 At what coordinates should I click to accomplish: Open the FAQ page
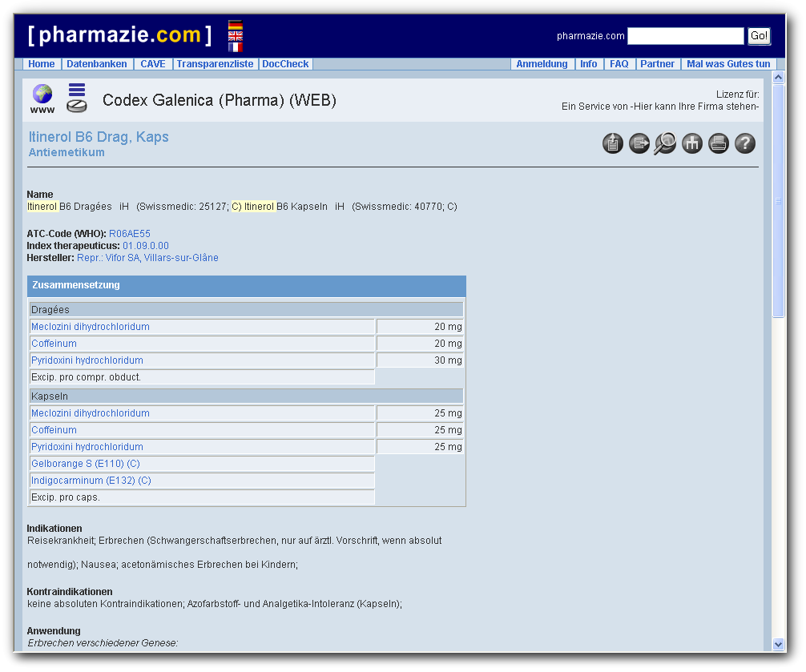point(619,64)
